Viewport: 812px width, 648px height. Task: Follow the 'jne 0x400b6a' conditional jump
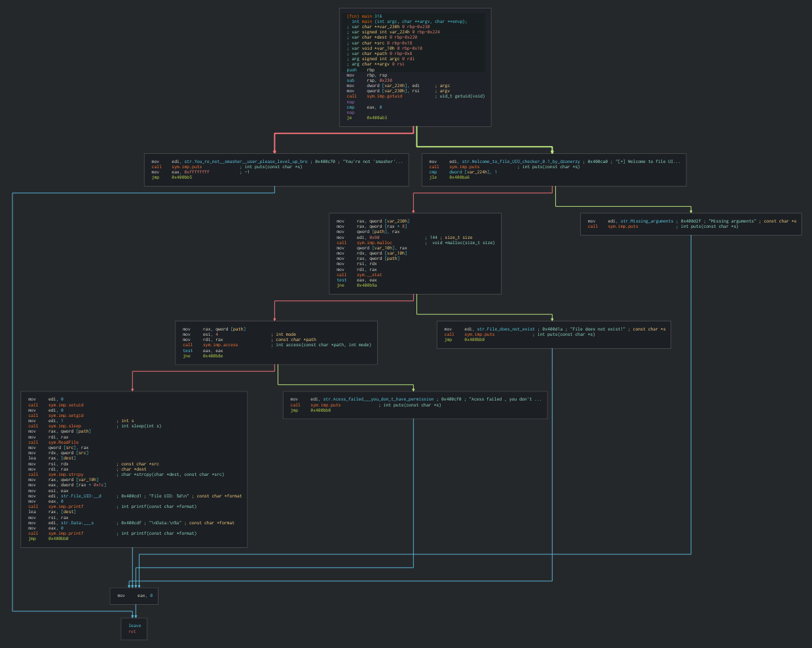click(x=366, y=285)
